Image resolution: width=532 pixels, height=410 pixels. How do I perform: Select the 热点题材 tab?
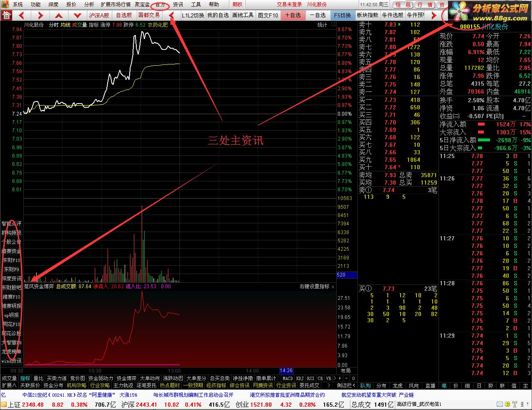(170, 385)
